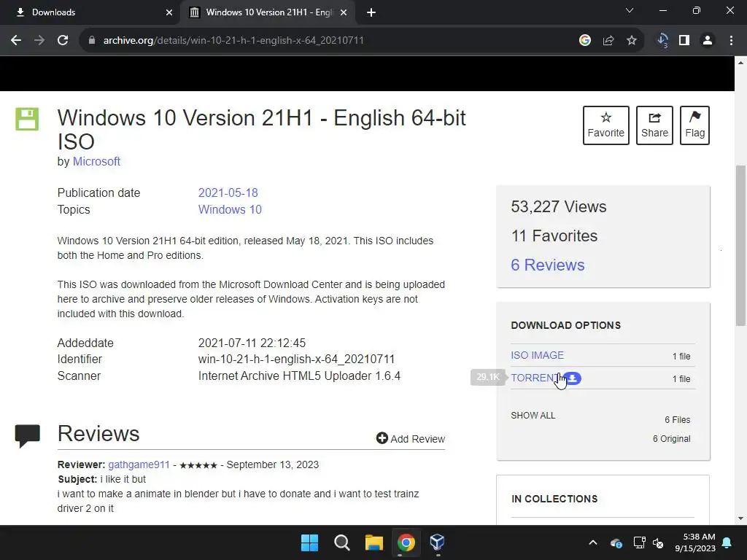Open taskbar Search
The image size is (747, 560).
click(x=341, y=542)
